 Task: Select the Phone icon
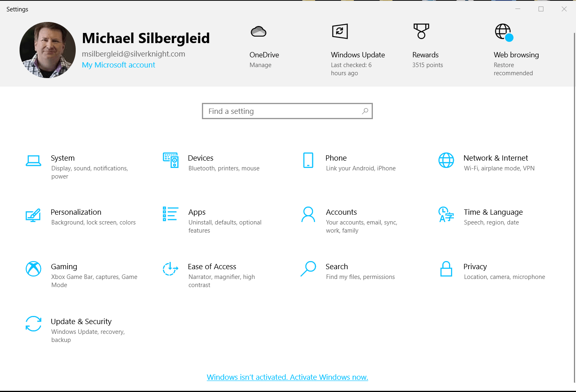pyautogui.click(x=308, y=160)
